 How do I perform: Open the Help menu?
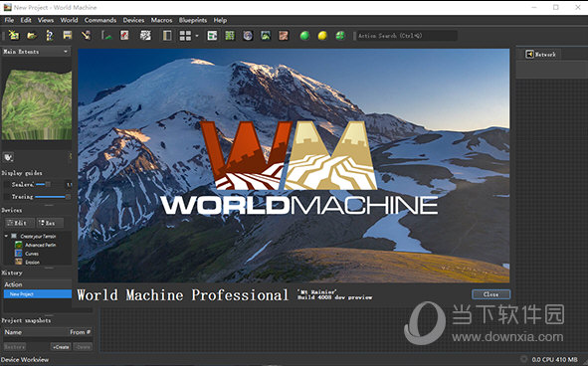(220, 20)
